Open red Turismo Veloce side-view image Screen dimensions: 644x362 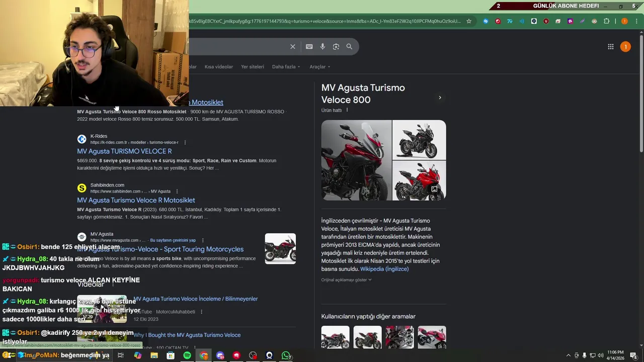(419, 180)
